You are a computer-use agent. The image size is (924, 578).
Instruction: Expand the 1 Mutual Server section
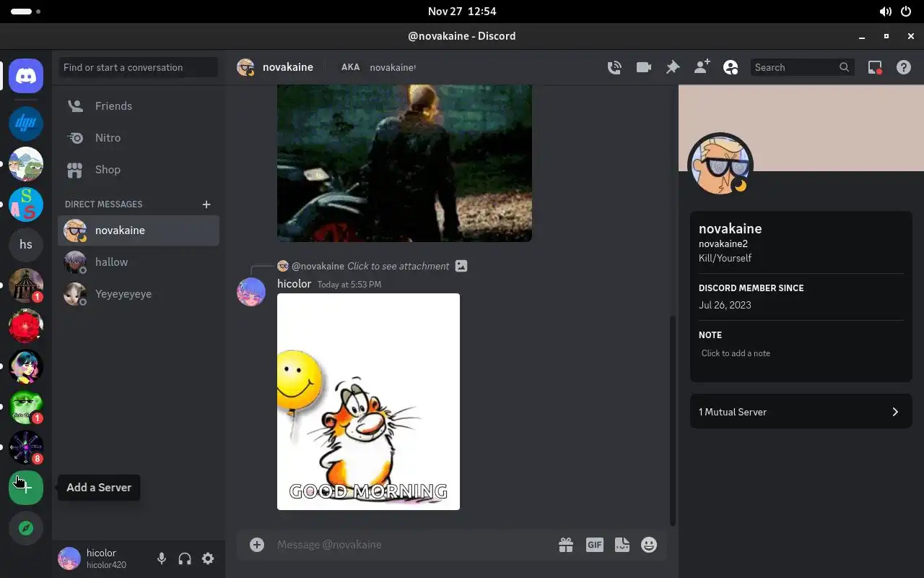coord(801,412)
